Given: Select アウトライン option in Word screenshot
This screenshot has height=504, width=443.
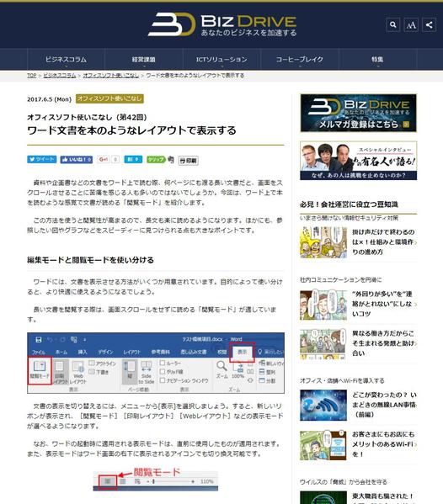Looking at the screenshot, I should point(102,363).
